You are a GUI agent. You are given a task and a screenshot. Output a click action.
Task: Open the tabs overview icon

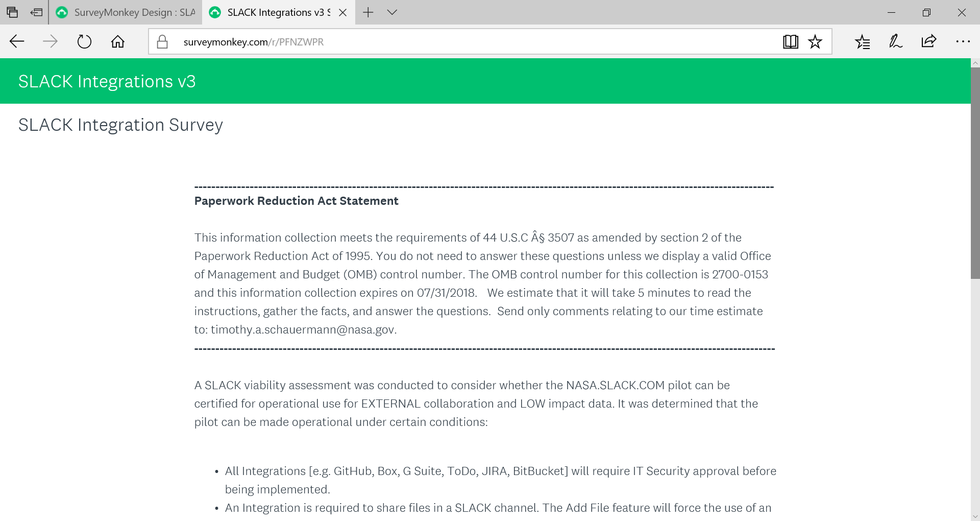pos(12,12)
